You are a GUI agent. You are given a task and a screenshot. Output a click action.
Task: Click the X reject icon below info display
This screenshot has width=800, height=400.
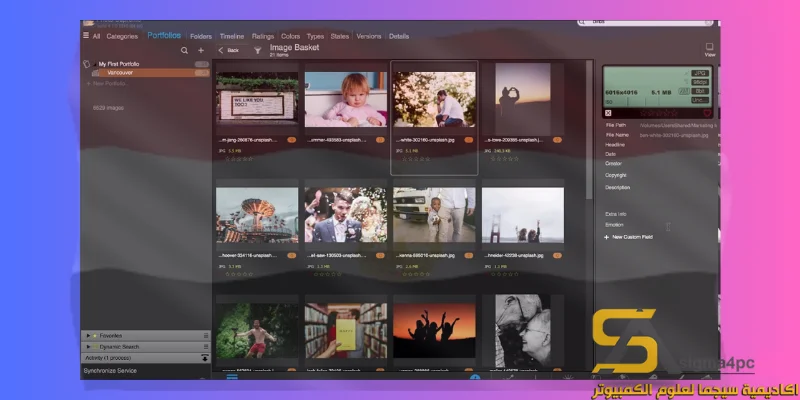point(608,113)
